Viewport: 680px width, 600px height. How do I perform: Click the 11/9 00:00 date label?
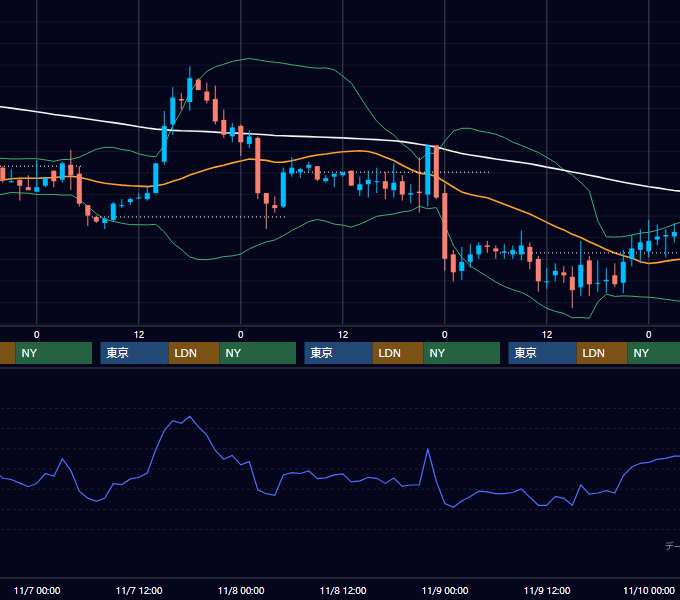pos(445,590)
